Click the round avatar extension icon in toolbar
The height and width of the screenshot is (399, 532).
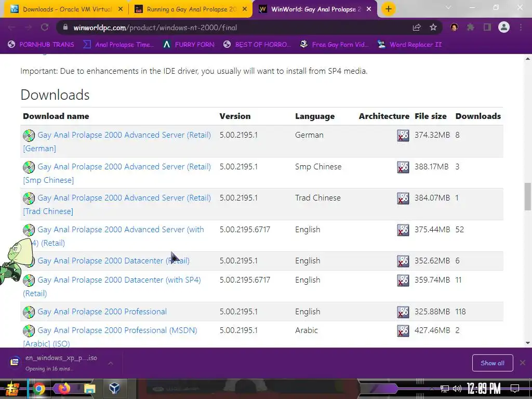coord(454,28)
